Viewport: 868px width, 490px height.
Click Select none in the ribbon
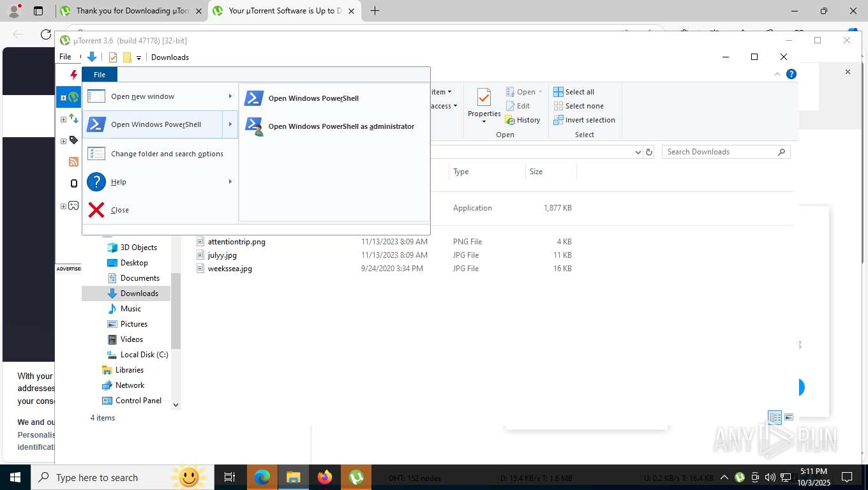coord(578,106)
